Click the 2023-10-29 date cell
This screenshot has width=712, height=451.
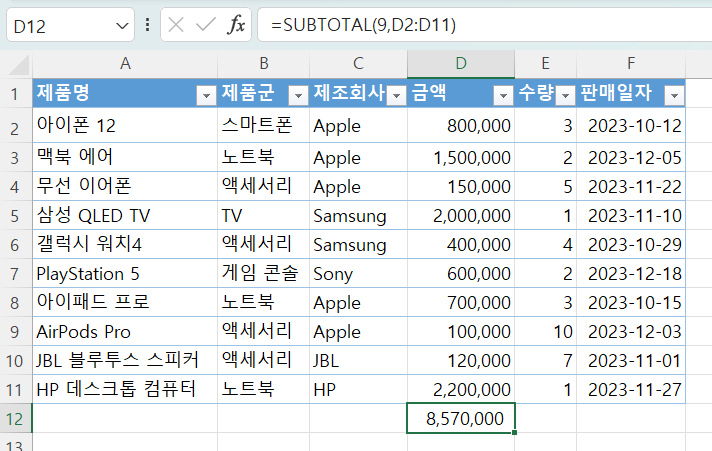point(631,245)
